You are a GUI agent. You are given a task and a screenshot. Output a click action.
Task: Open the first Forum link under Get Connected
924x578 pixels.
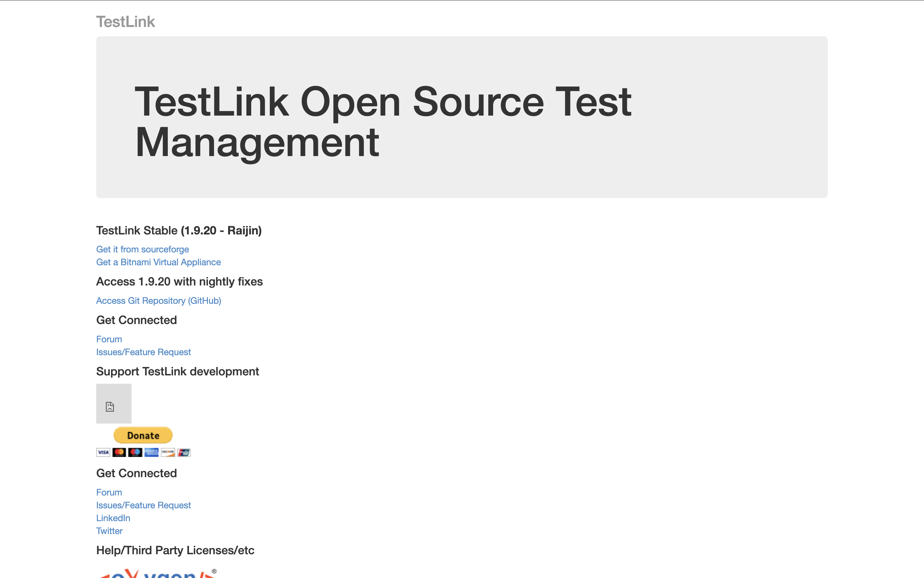(109, 339)
